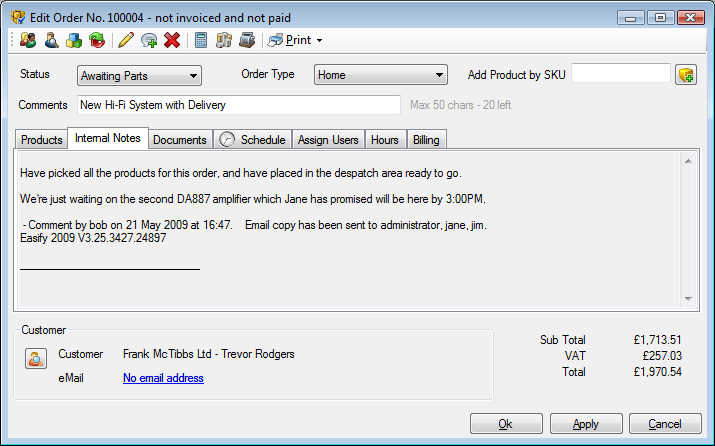The image size is (715, 446).
Task: Click the notes scrollbar down arrow
Action: pyautogui.click(x=688, y=298)
